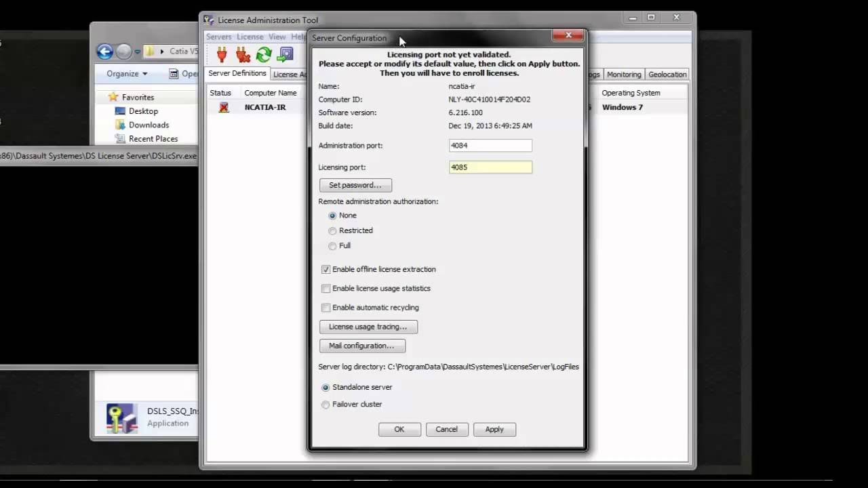Screen dimensions: 868x488
Task: Select the Failover cluster option
Action: (325, 404)
